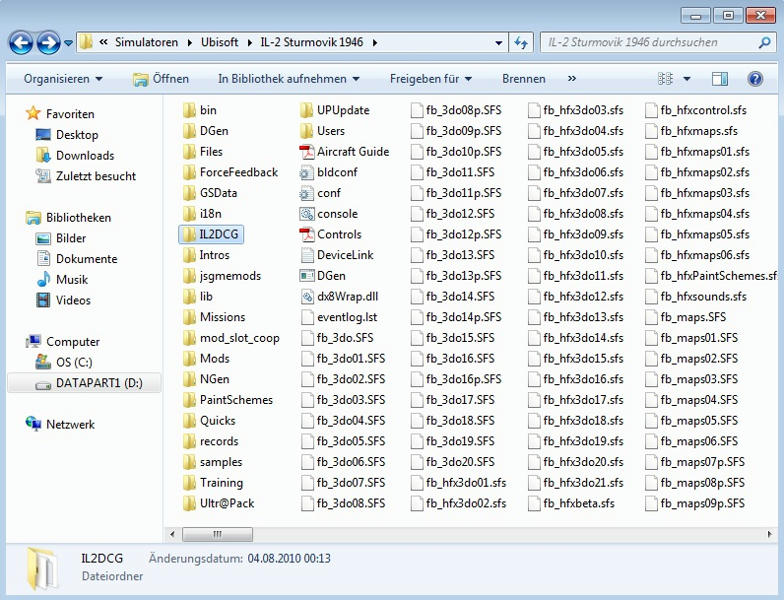Click Simulatoren in the address breadcrumb
The image size is (784, 600).
coord(146,42)
